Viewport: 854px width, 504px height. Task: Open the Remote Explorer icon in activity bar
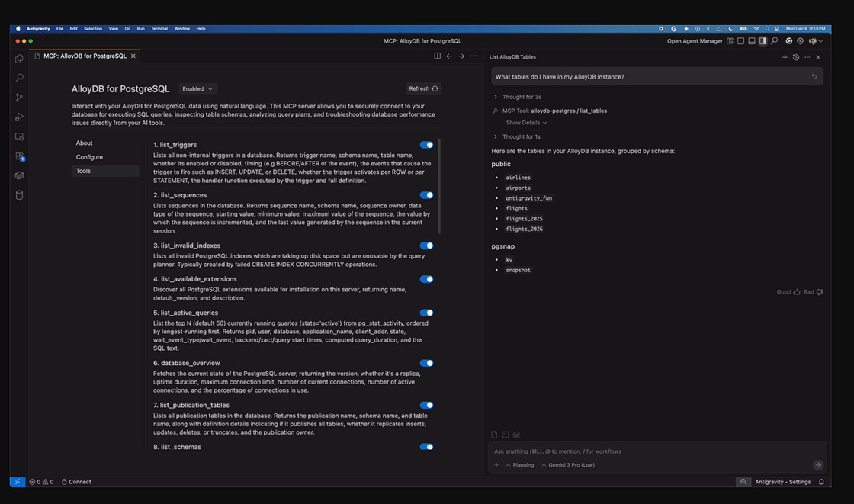[x=19, y=136]
